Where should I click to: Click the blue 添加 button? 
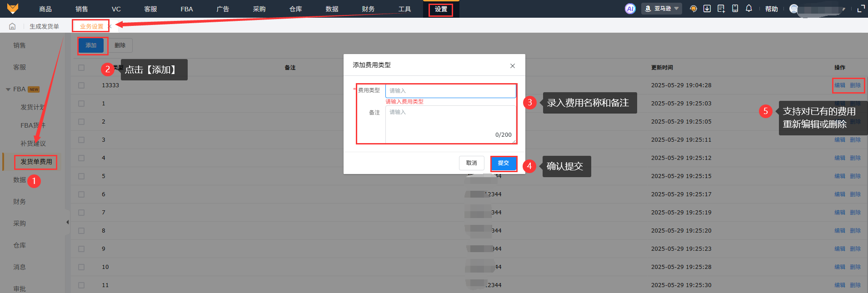[91, 45]
